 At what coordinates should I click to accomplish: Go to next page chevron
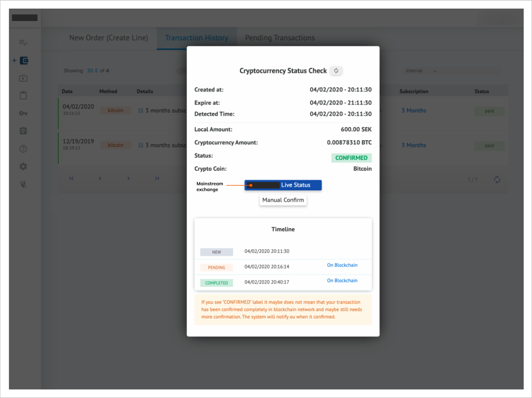tap(128, 178)
